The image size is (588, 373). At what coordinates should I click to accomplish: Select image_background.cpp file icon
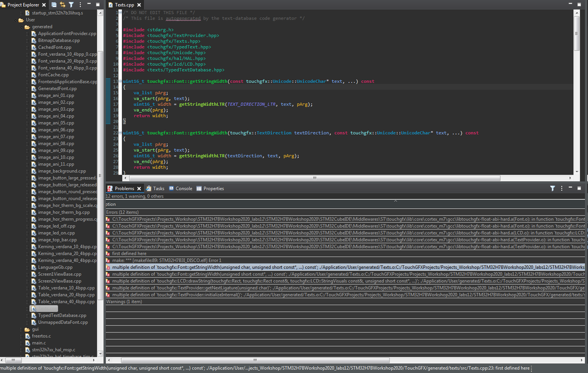click(34, 171)
